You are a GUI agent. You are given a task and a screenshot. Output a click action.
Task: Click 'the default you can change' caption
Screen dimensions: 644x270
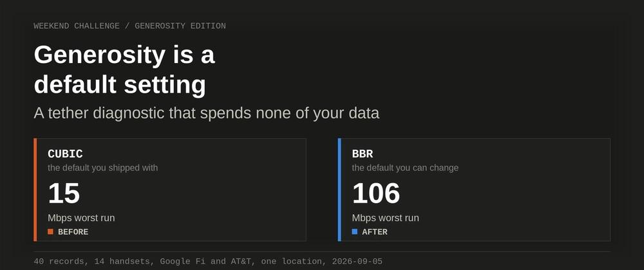point(405,168)
